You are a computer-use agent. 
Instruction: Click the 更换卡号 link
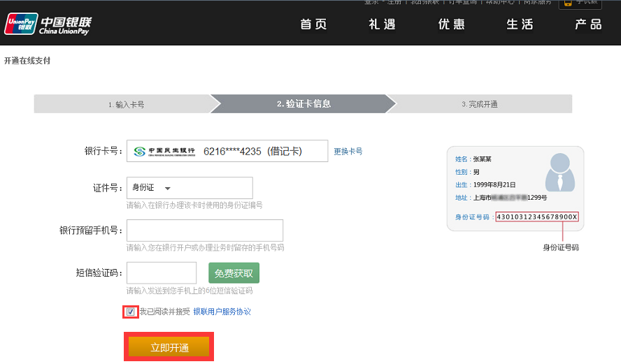pos(348,151)
